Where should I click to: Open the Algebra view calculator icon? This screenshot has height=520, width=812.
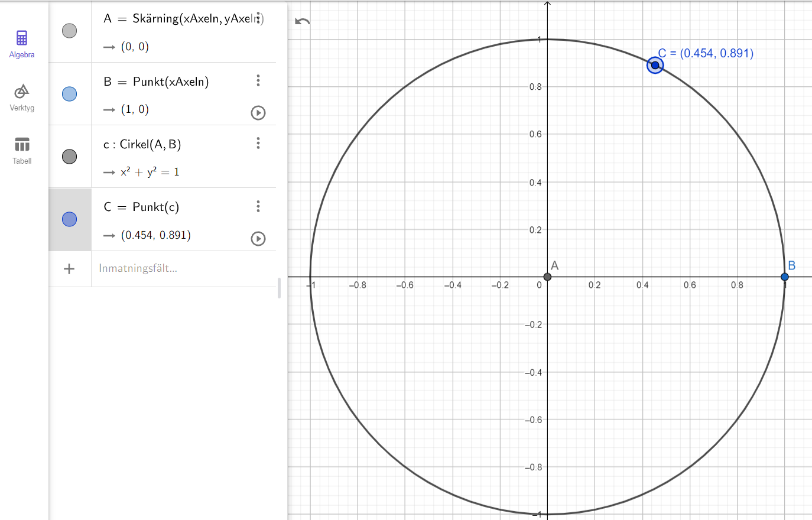pyautogui.click(x=22, y=38)
